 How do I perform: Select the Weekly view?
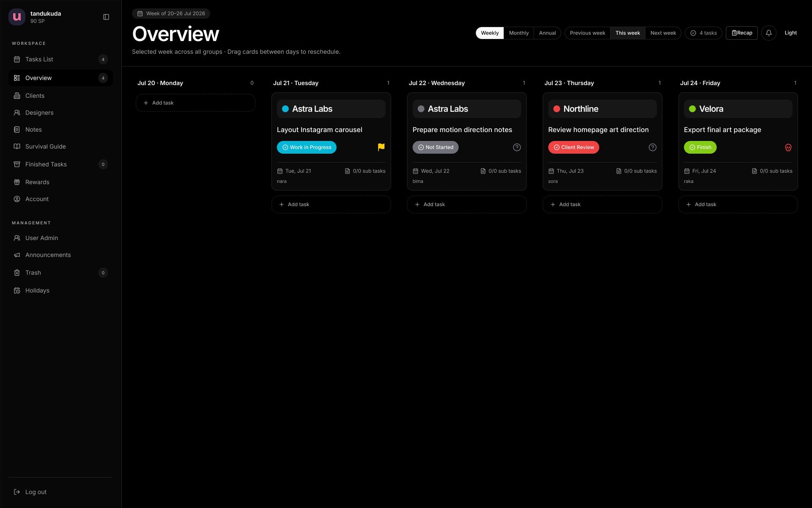coord(490,33)
